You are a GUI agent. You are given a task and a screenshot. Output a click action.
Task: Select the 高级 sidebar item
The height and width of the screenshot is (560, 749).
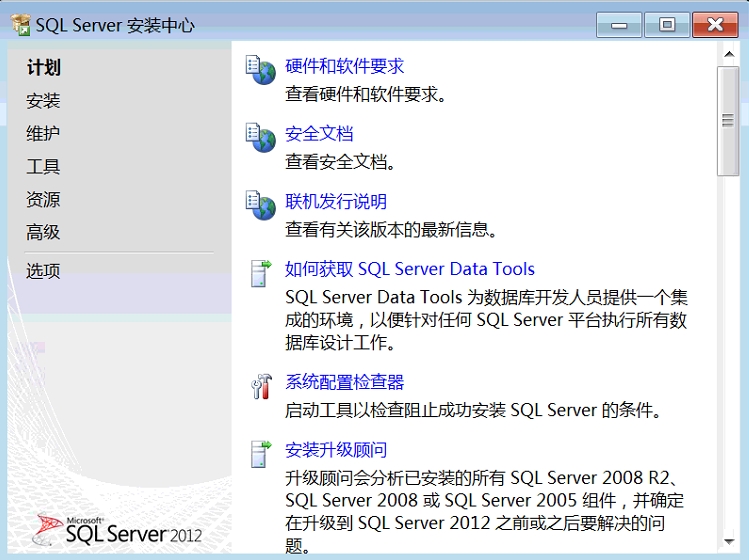(x=43, y=232)
